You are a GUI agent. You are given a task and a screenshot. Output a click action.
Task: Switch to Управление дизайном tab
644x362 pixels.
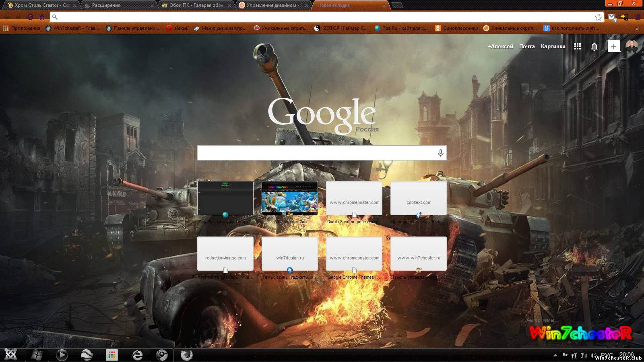click(274, 5)
